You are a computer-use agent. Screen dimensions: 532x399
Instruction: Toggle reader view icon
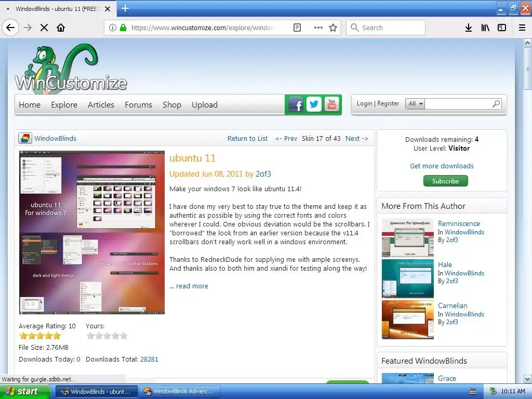[297, 28]
